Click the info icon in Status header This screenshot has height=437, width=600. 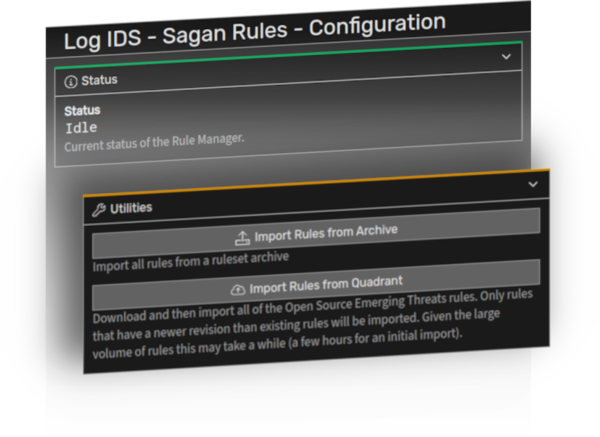pyautogui.click(x=70, y=79)
